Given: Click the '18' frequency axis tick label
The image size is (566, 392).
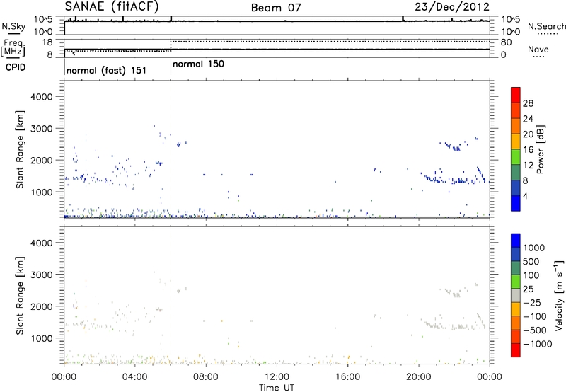Looking at the screenshot, I should [x=47, y=42].
